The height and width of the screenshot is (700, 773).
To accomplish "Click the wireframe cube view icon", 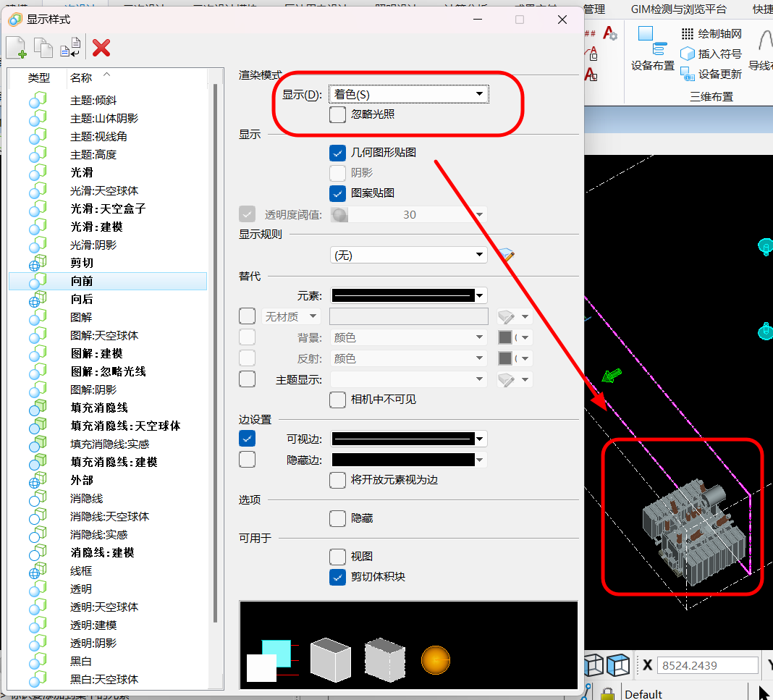I will point(594,665).
